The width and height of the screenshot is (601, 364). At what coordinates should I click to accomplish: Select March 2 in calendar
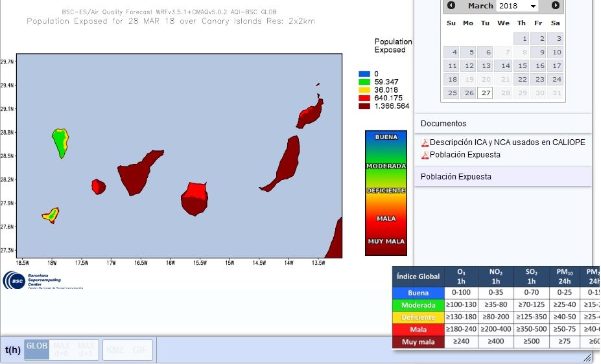tap(538, 38)
